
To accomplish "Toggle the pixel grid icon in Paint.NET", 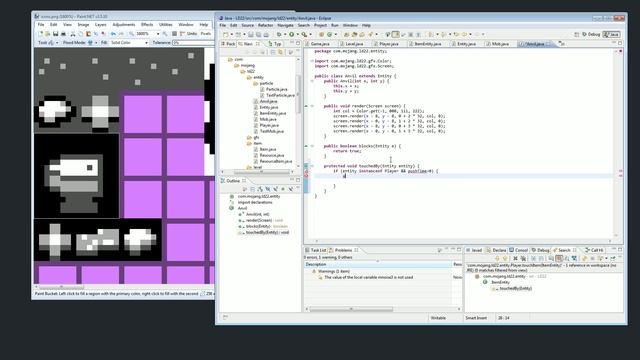I will coord(174,34).
